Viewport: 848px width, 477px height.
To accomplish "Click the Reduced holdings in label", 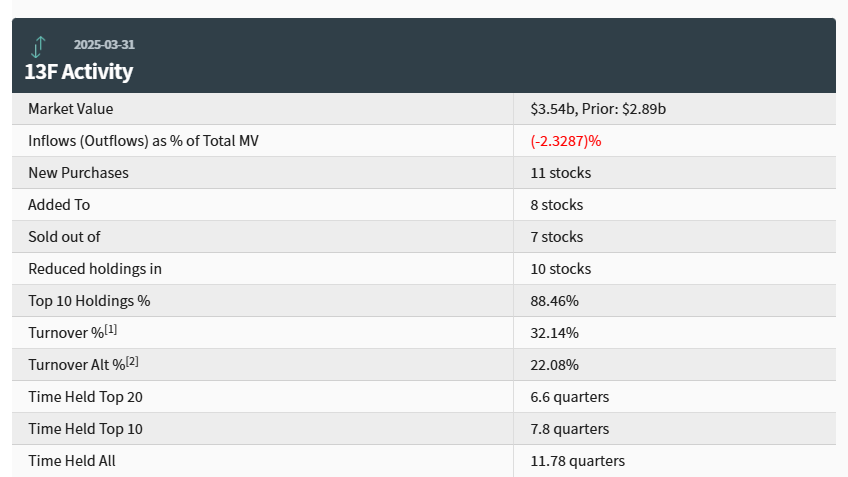I will coord(95,268).
